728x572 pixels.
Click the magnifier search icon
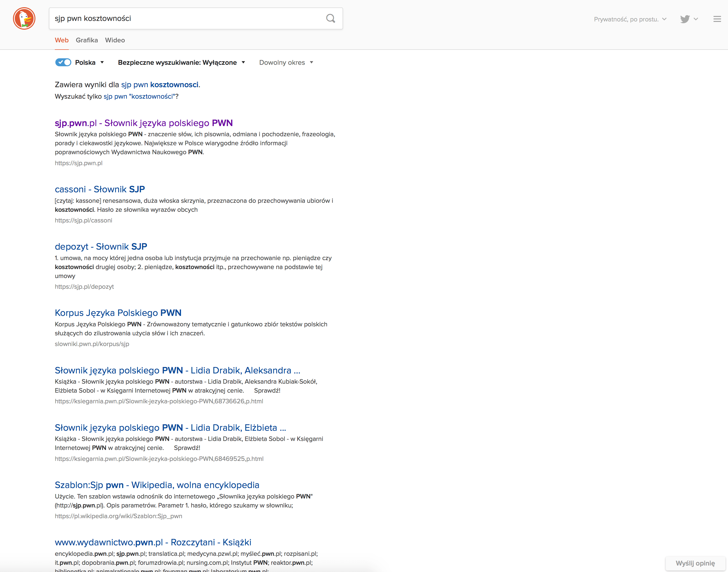click(x=331, y=18)
